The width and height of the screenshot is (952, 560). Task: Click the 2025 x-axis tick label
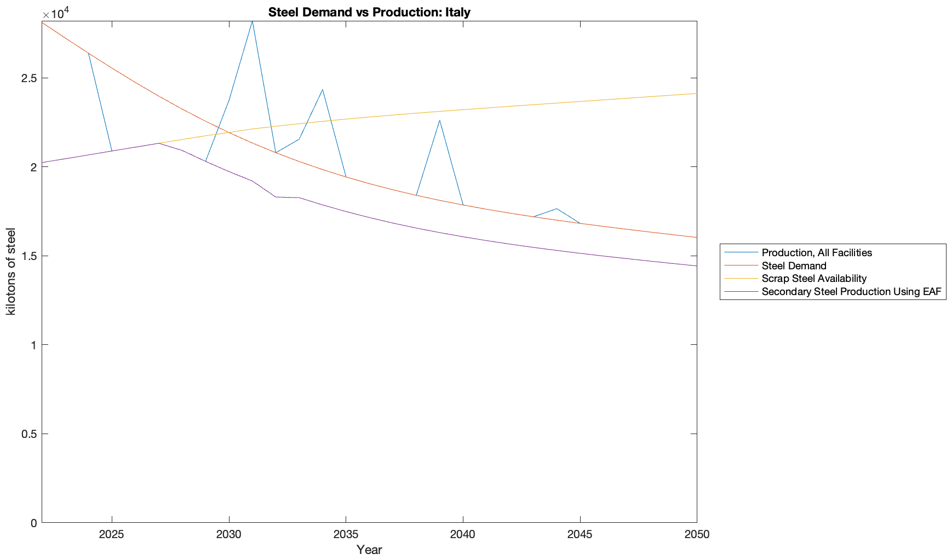click(x=112, y=534)
